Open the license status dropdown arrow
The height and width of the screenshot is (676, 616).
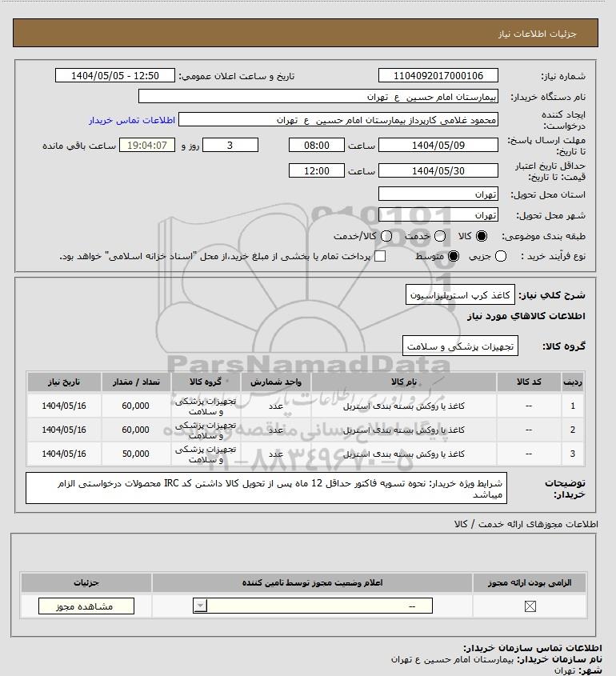point(200,606)
